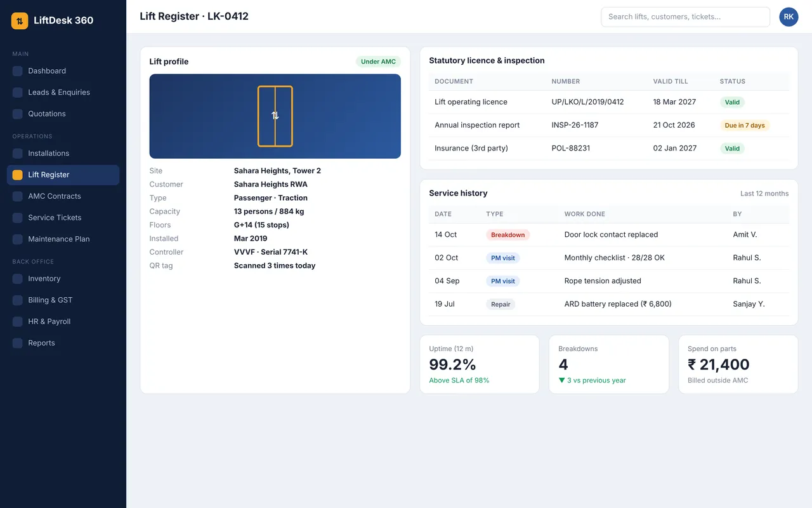Open the Dashboard menu item
This screenshot has width=812, height=508.
[63, 71]
